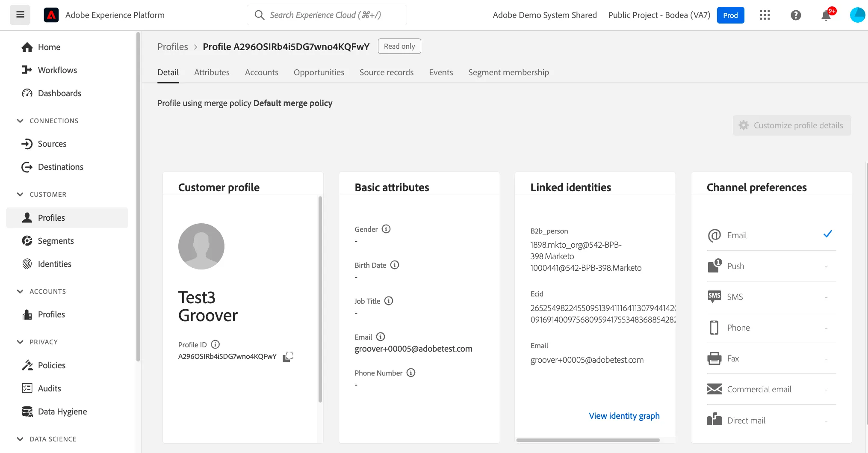The image size is (868, 453).
Task: Open the user account avatar
Action: click(858, 15)
